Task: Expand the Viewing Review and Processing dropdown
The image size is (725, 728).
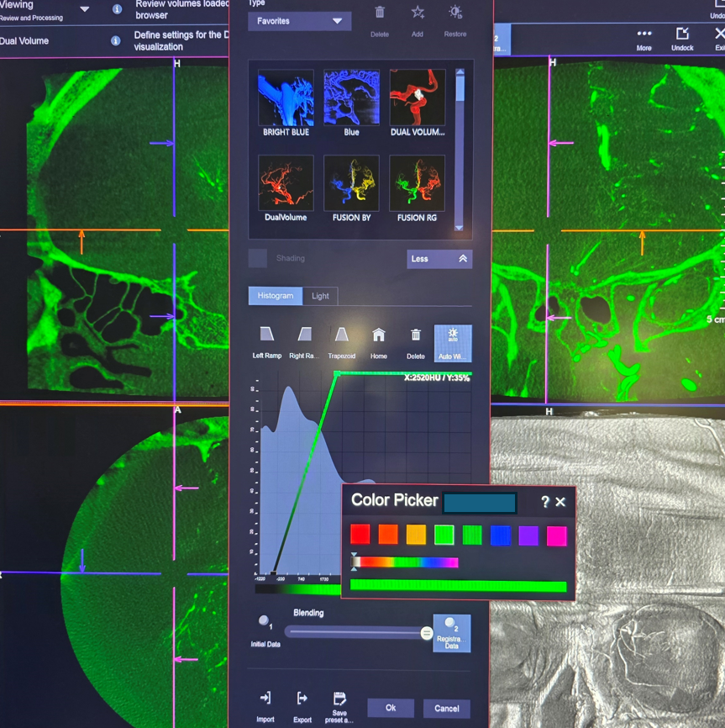Action: click(x=85, y=10)
